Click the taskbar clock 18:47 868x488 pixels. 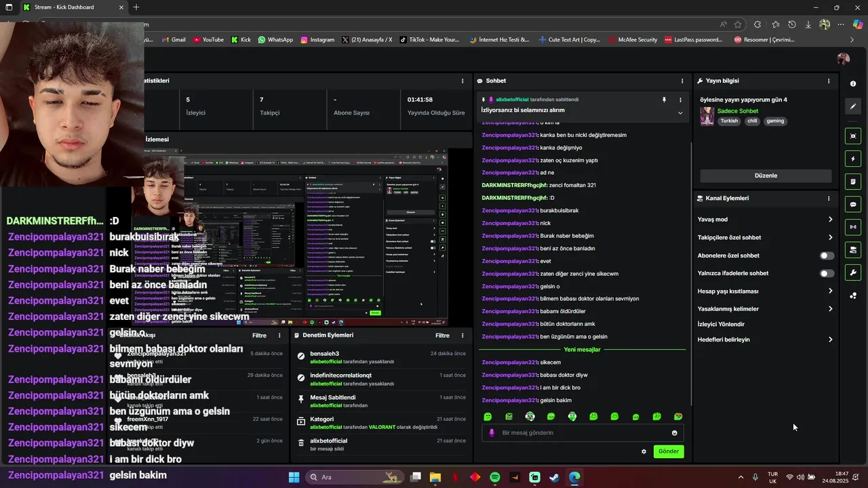point(842,474)
